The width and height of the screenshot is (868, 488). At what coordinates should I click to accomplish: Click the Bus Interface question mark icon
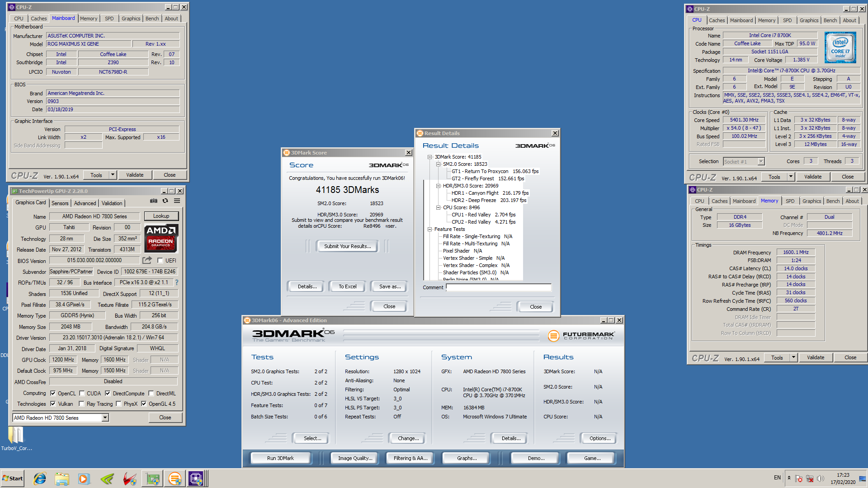pyautogui.click(x=177, y=282)
